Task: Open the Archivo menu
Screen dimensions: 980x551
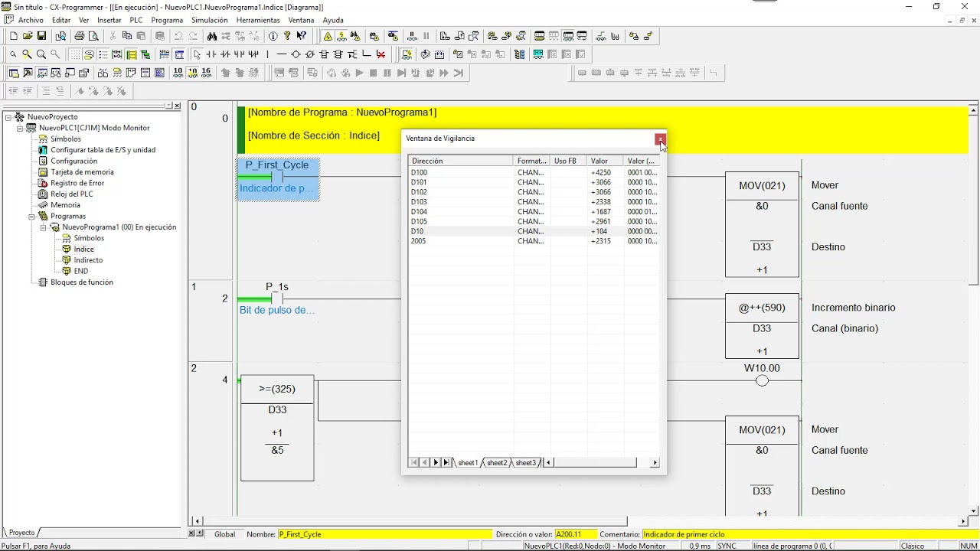Action: [x=31, y=20]
